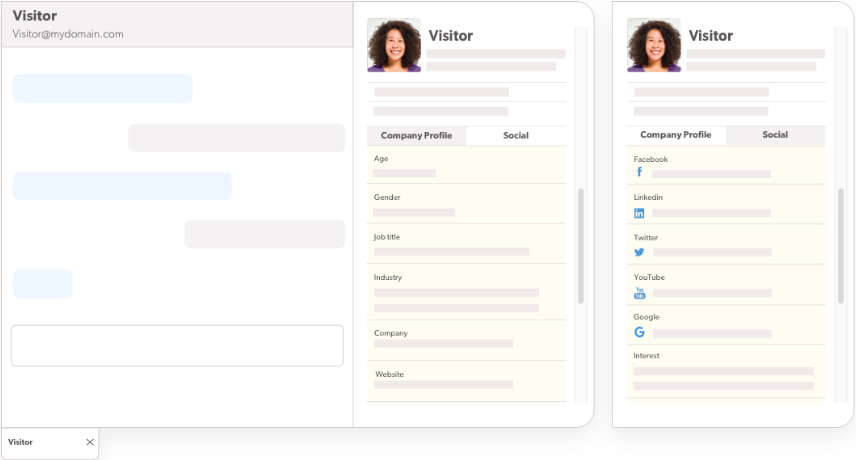The image size is (856, 460).
Task: Click the Visitor@mydomain.com email address
Action: click(x=68, y=34)
